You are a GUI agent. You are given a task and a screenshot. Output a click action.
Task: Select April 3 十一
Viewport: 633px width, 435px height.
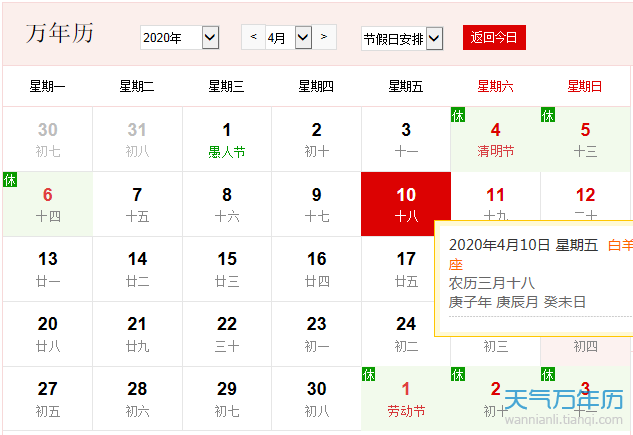(406, 139)
